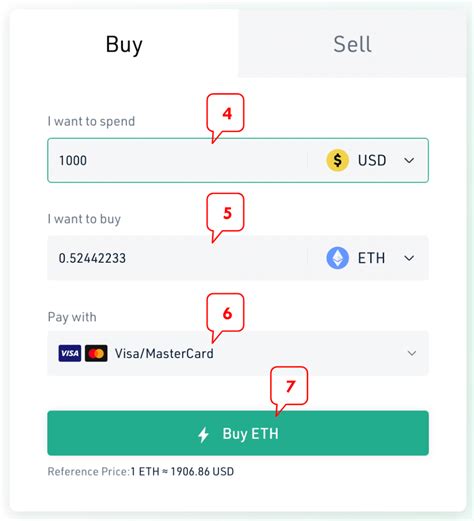Click the red step 4 callout marker

tap(226, 114)
